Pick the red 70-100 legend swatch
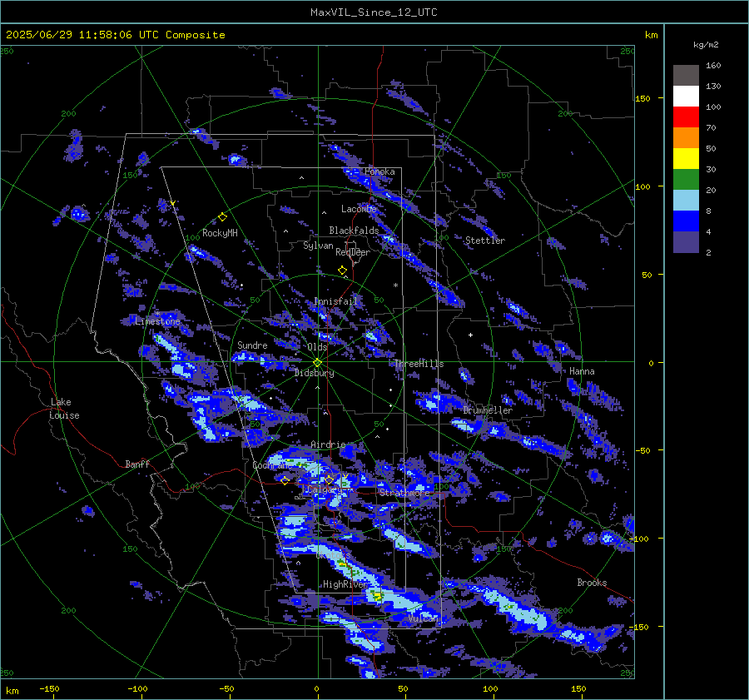This screenshot has width=749, height=700. (686, 117)
